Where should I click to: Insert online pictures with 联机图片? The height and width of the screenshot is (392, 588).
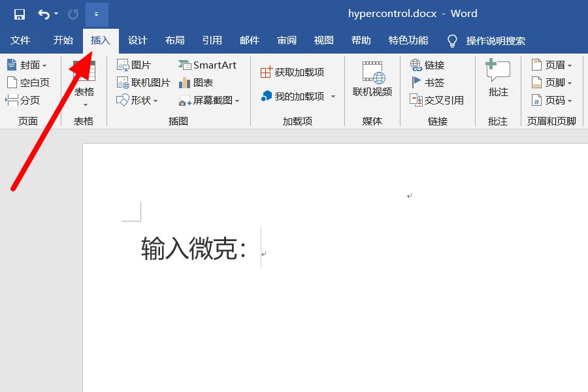pos(143,82)
